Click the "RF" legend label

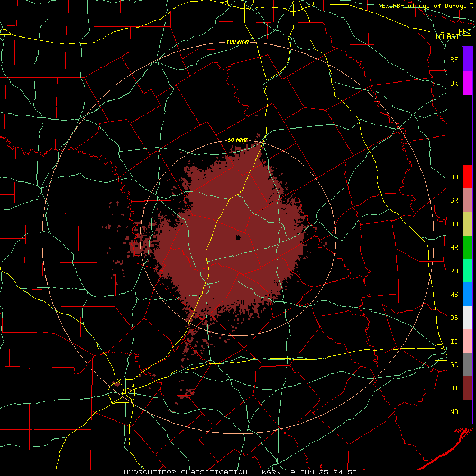[454, 60]
